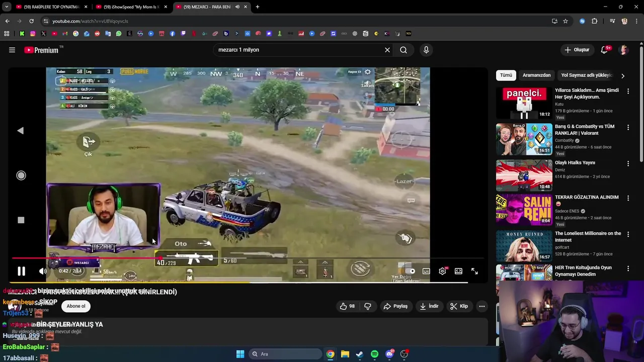Image resolution: width=644 pixels, height=362 pixels.
Task: Toggle autoplay switch in player controls
Action: (x=410, y=271)
